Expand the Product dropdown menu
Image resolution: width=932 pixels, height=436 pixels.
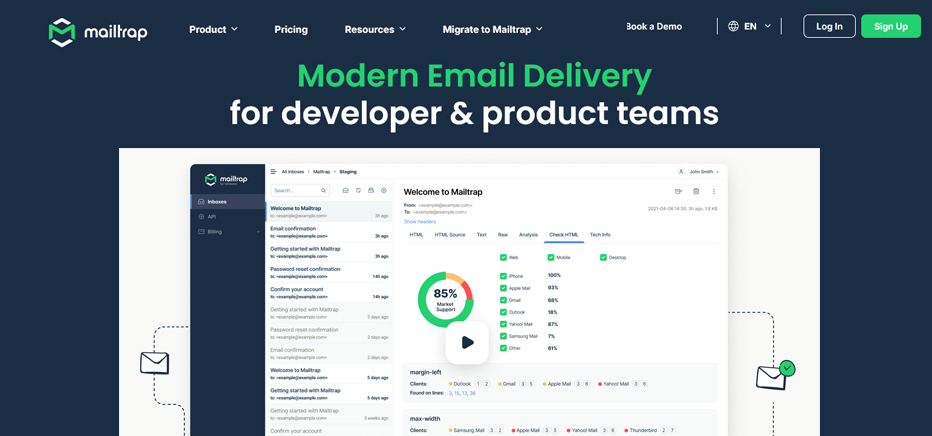(213, 29)
